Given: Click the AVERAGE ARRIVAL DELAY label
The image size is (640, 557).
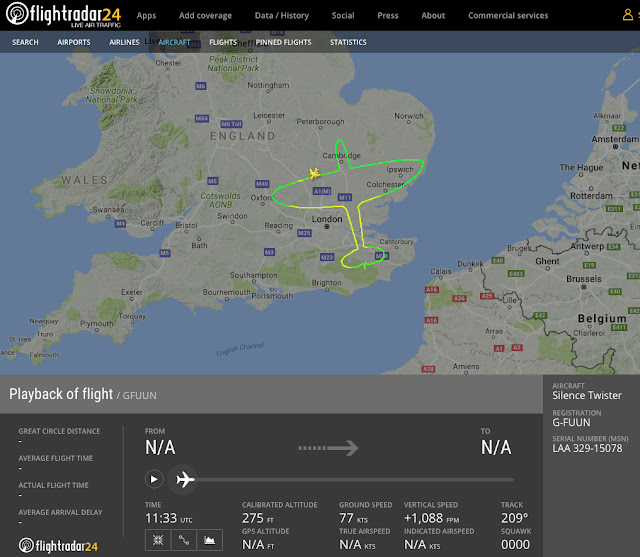Looking at the screenshot, I should pyautogui.click(x=60, y=512).
